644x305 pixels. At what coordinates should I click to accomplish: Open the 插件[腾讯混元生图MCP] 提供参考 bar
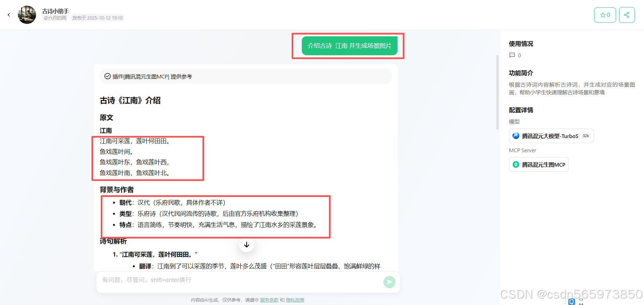pyautogui.click(x=246, y=76)
